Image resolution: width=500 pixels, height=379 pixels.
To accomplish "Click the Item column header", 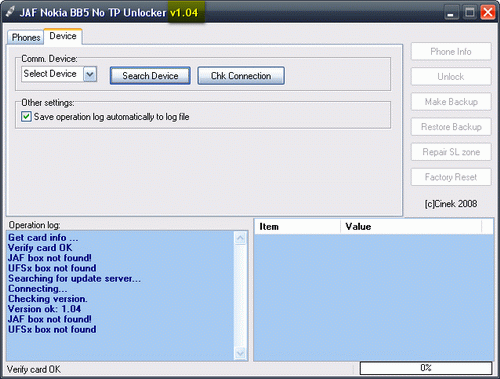I will tap(297, 227).
